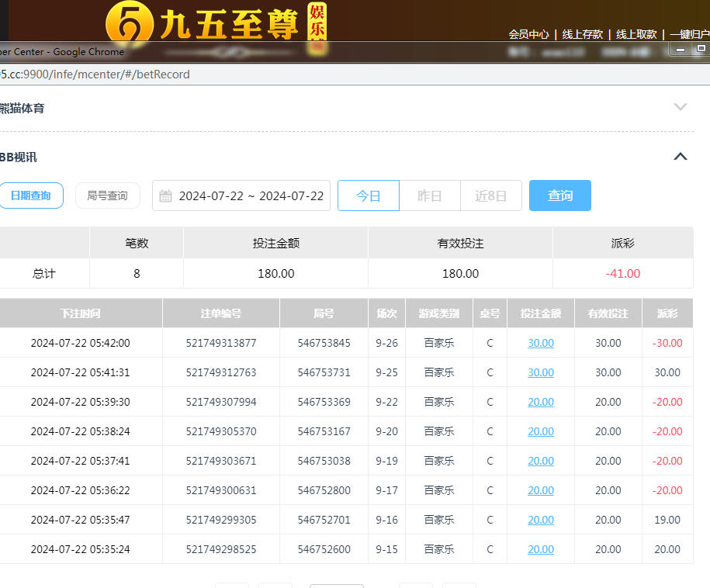
Task: Select the 今日 date range tab
Action: click(x=369, y=195)
